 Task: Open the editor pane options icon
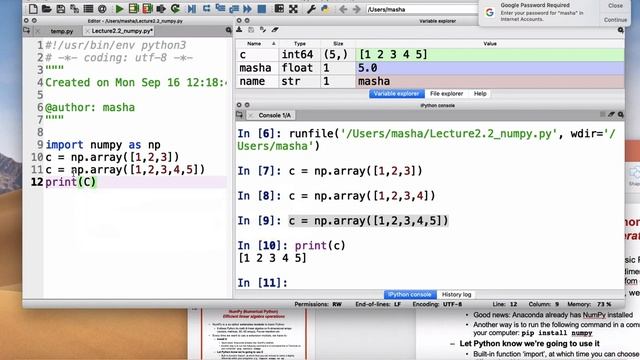click(229, 30)
